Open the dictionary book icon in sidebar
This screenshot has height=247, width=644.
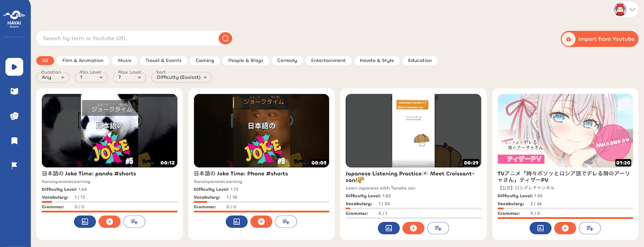click(14, 91)
